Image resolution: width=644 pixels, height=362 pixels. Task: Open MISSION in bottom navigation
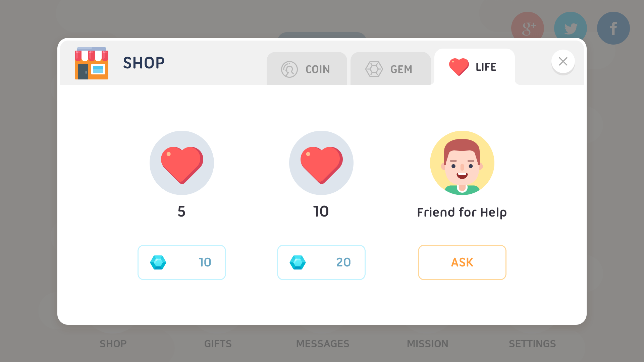pos(428,344)
